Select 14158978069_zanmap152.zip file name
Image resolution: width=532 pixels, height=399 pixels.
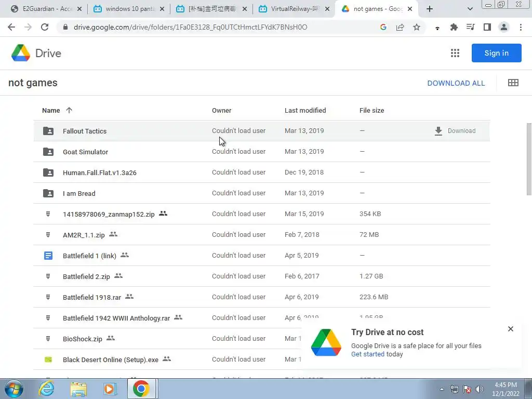tap(109, 214)
